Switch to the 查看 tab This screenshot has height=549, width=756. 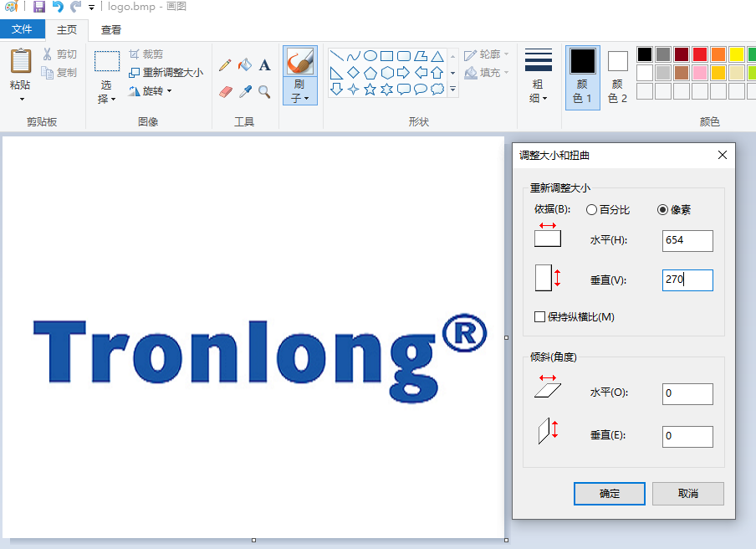(x=111, y=30)
